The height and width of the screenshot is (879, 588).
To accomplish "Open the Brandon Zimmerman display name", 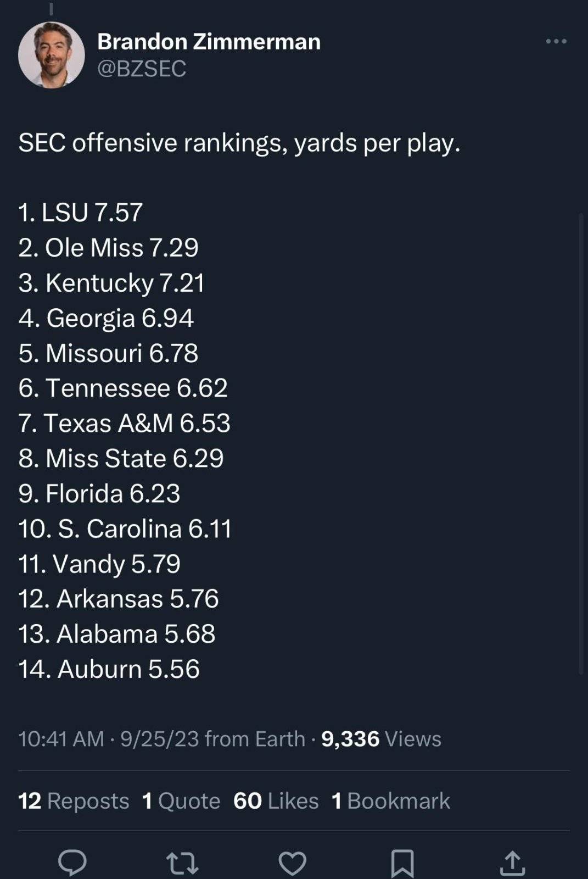I will point(209,42).
